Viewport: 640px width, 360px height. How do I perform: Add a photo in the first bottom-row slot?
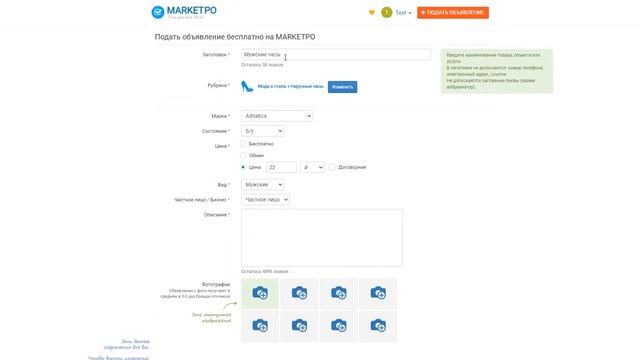(260, 326)
